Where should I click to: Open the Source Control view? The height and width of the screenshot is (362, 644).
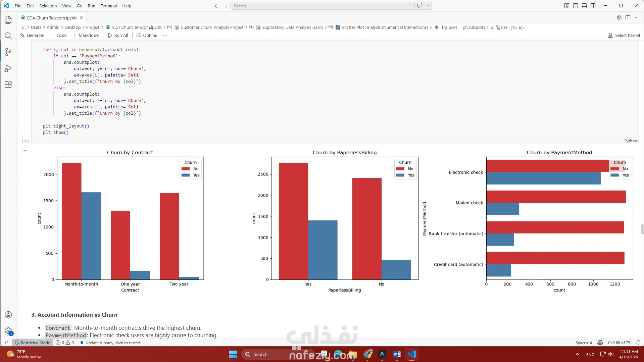tap(8, 52)
